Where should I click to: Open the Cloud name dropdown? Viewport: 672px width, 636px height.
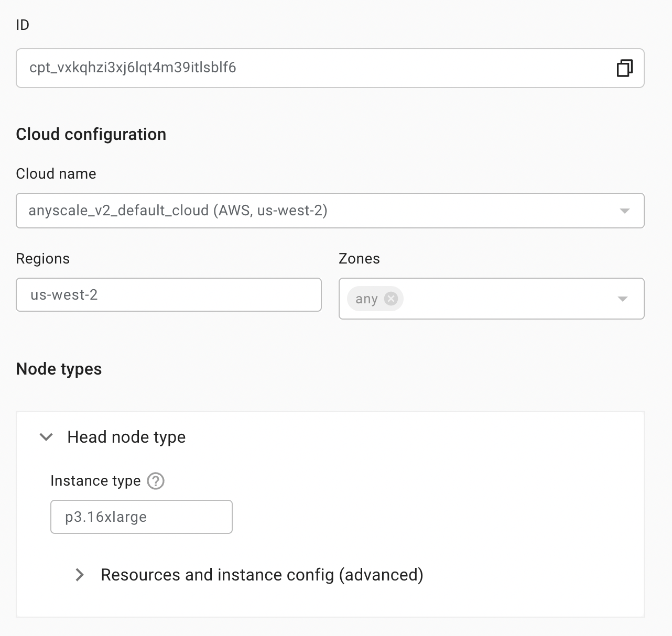(330, 211)
